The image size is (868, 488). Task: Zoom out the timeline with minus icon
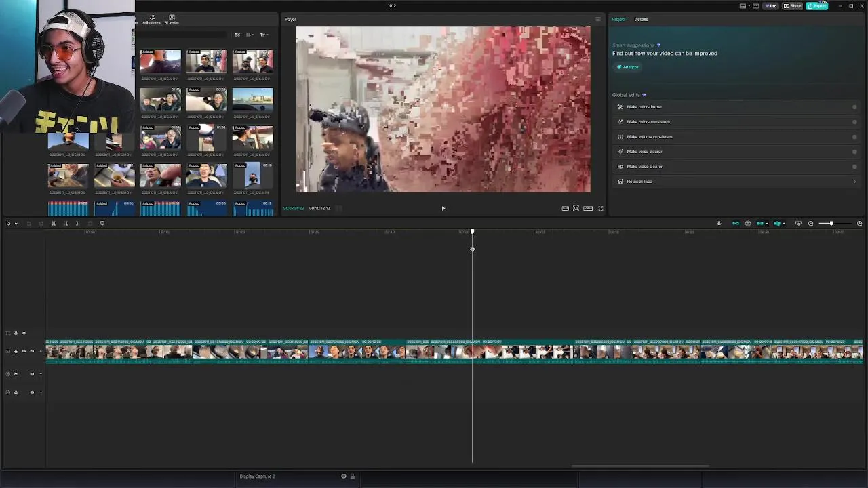[810, 223]
